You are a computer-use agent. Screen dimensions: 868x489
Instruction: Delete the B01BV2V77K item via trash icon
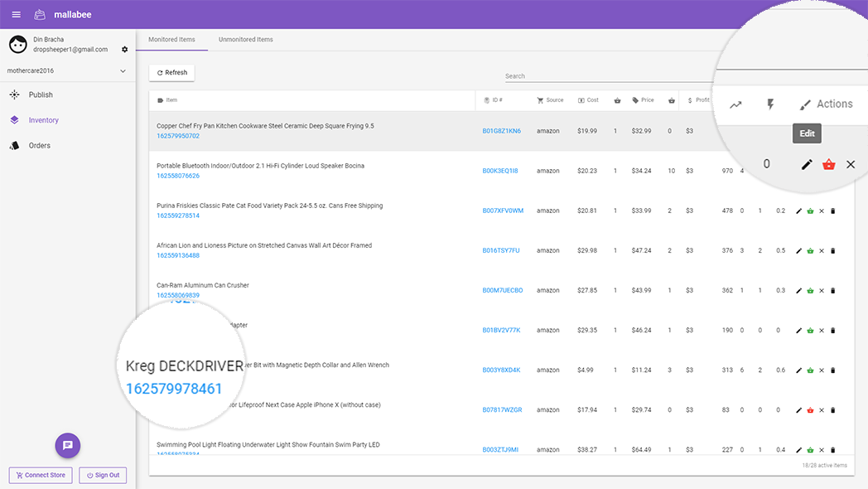pos(832,331)
